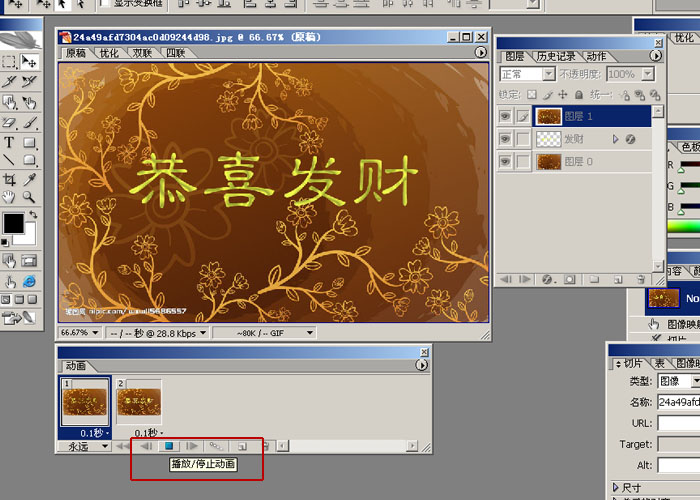Hide 发财 layer eye icon
The height and width of the screenshot is (500, 700).
(x=505, y=139)
